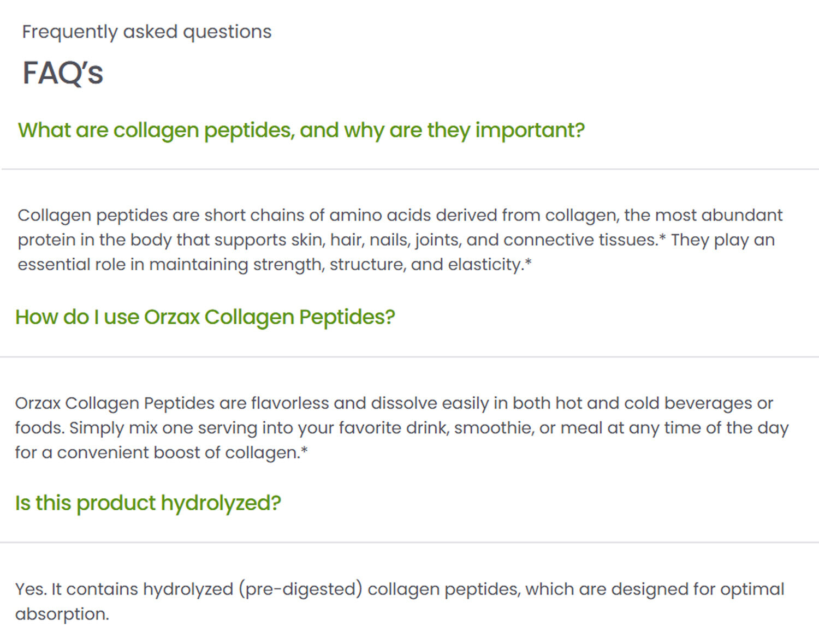
Task: Collapse the "Is this product hydrolyzed?" question
Action: [148, 503]
